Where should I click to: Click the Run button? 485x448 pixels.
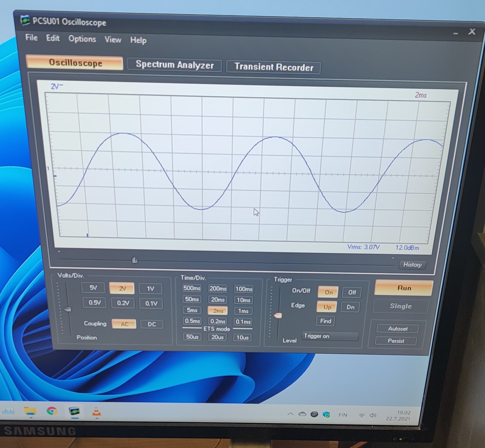[404, 288]
